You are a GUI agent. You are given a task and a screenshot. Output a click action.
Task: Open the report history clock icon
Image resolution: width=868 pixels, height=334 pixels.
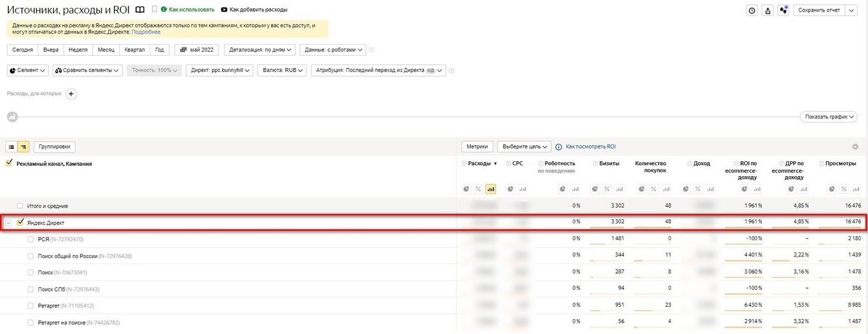pos(752,10)
